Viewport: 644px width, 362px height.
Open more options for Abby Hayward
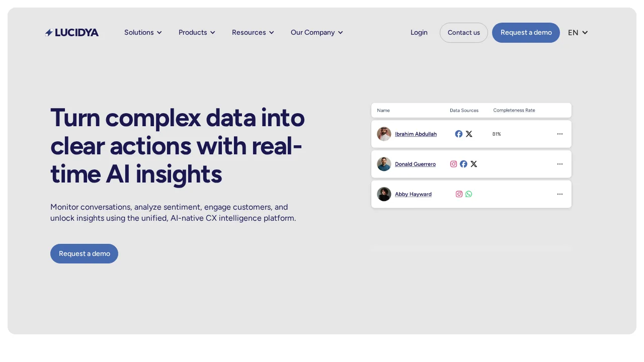tap(559, 195)
